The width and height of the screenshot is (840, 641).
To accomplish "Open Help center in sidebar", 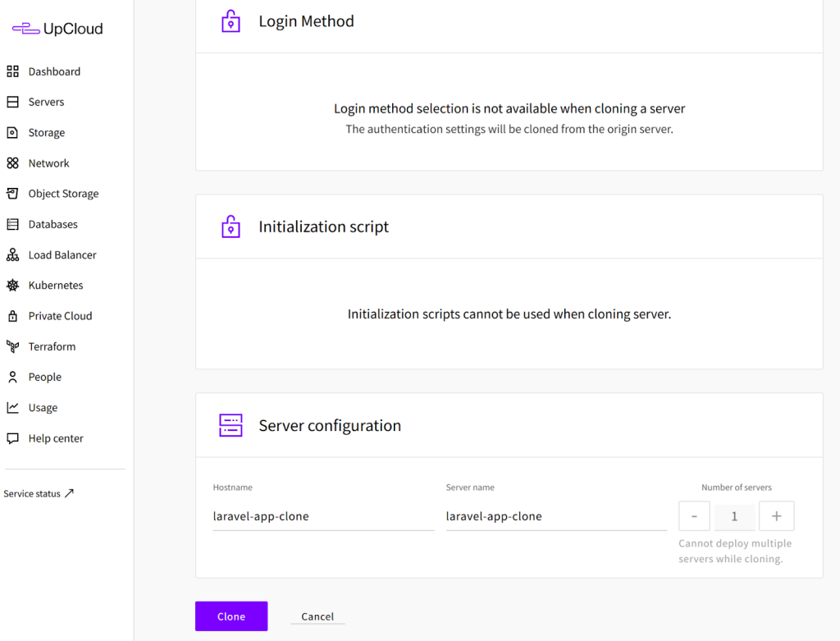I will (55, 438).
